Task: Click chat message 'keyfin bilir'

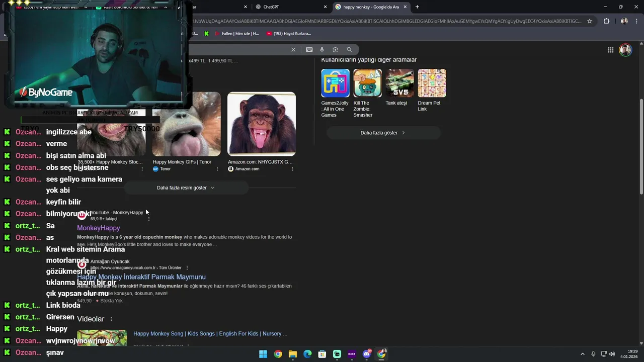Action: [x=63, y=202]
